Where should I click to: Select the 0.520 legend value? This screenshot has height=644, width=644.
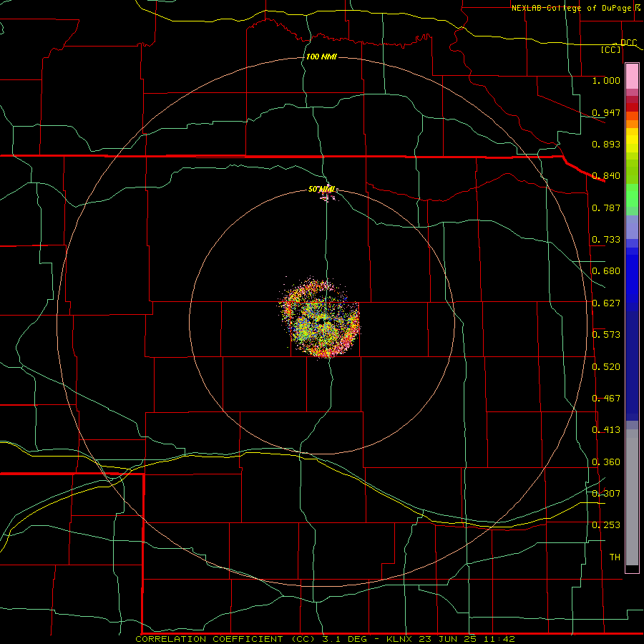[x=606, y=367]
